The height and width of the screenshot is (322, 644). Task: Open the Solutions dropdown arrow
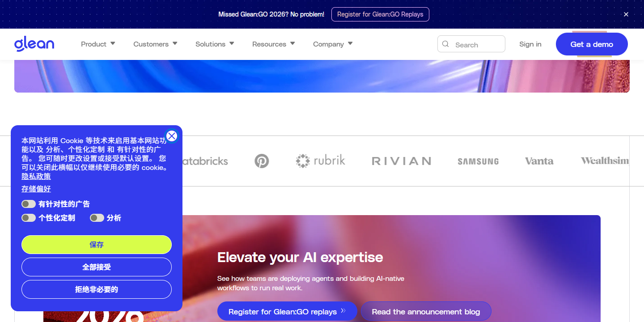pyautogui.click(x=232, y=43)
